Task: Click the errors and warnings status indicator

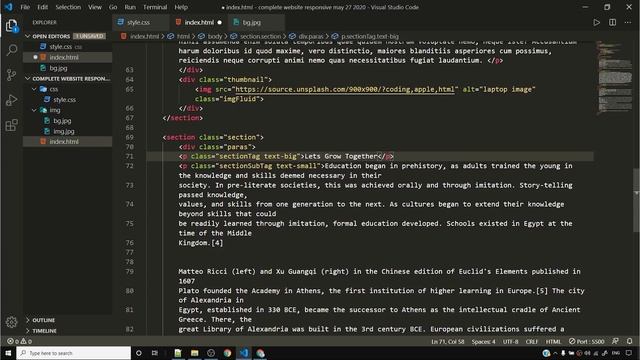Action: click(x=20, y=341)
